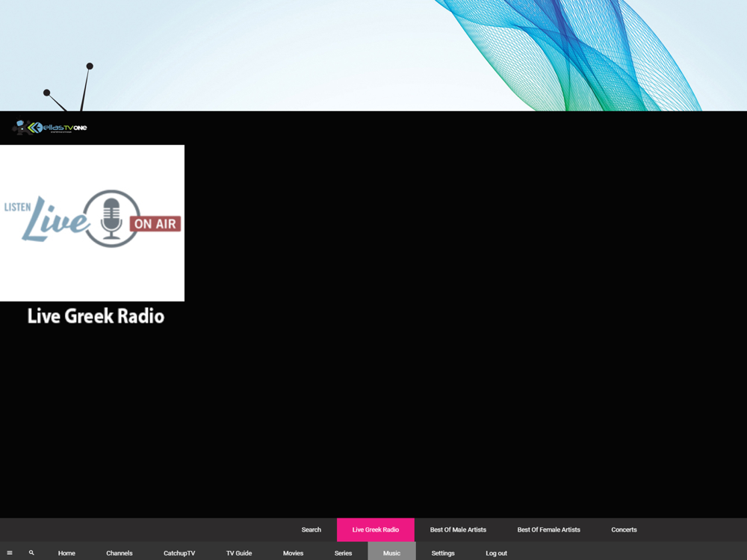Open the hamburger menu icon
Viewport: 747px width, 560px height.
pyautogui.click(x=10, y=553)
